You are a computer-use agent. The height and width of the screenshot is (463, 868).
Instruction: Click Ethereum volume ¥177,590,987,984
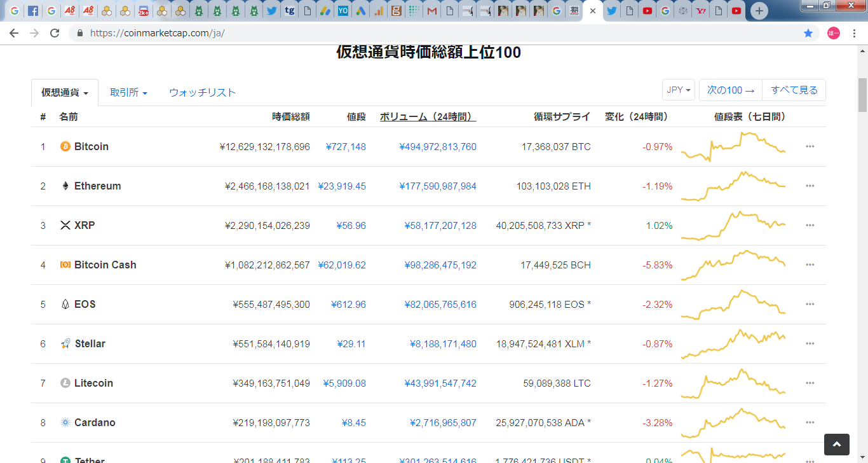point(438,186)
